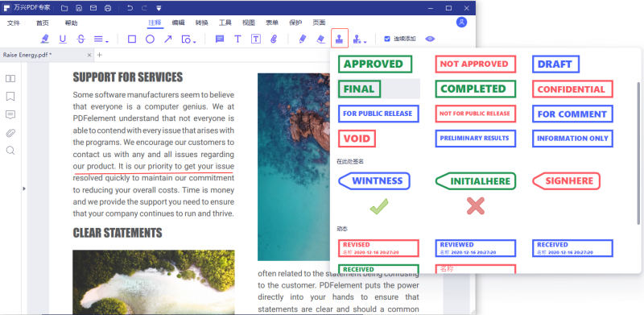This screenshot has width=644, height=315.
Task: Open the quick access toolbar dropdown arrow
Action: pos(159,8)
